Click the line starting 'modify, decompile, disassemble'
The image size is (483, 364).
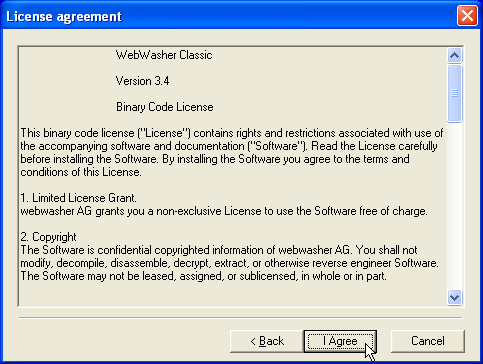point(229,263)
